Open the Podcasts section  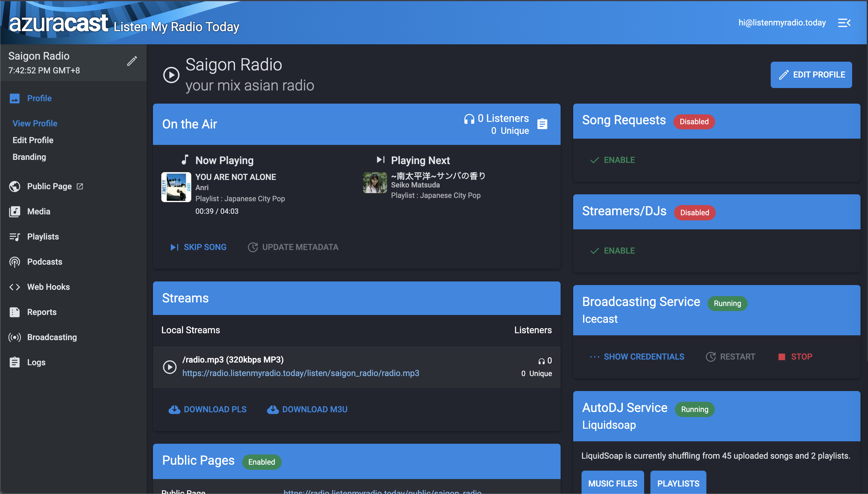pos(44,262)
